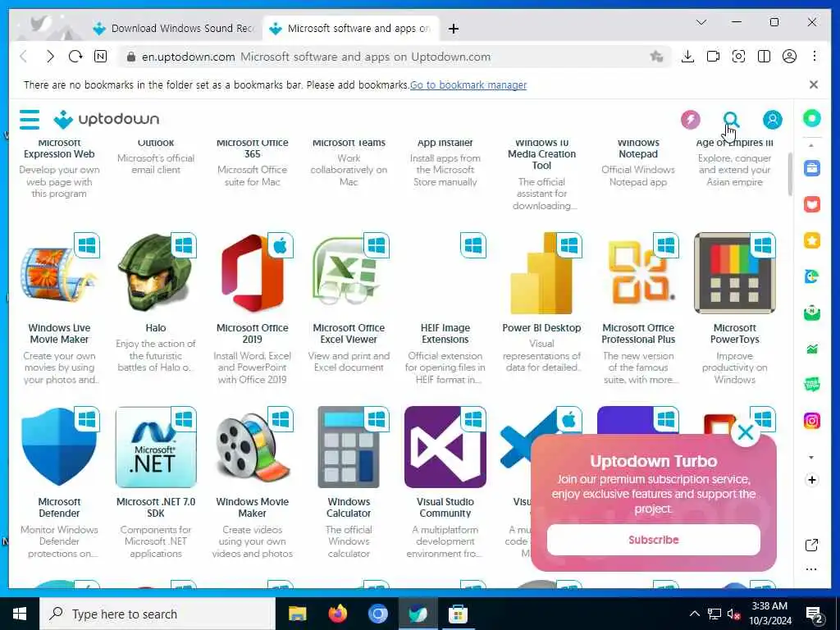
Task: Open Windows Live Movie Maker app
Action: 59,274
